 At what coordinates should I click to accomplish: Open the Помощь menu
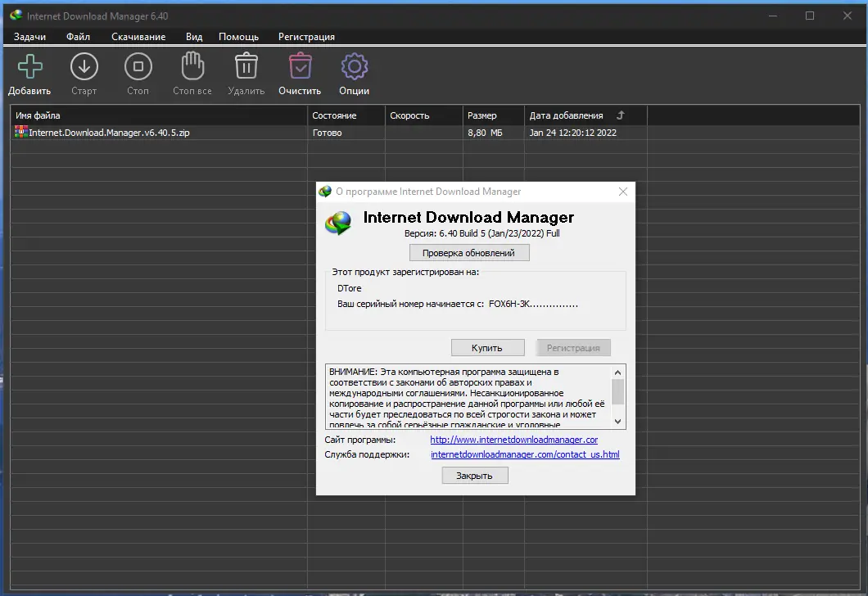point(237,37)
